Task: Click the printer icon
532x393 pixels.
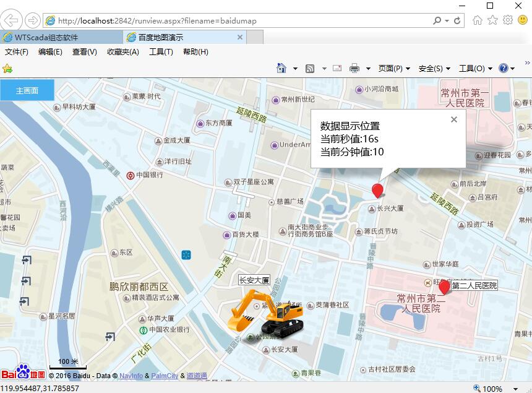Action: coord(354,68)
